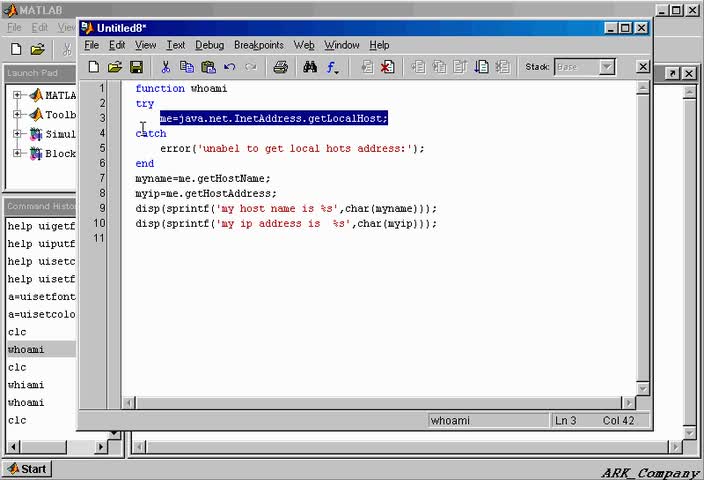Select 'help uigetf' in Command History
Viewport: 704px width, 480px height.
coord(41,226)
